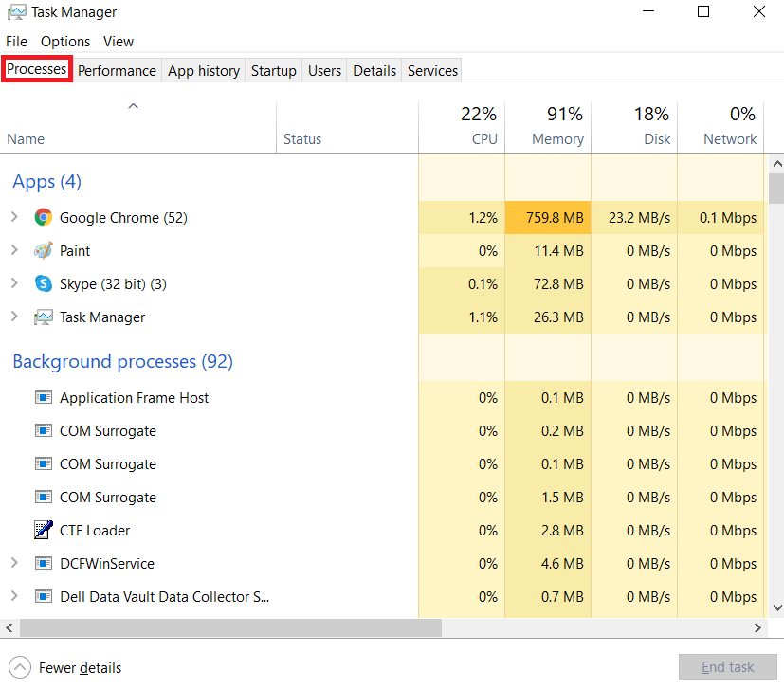Expand the Google Chrome process group

tap(14, 217)
